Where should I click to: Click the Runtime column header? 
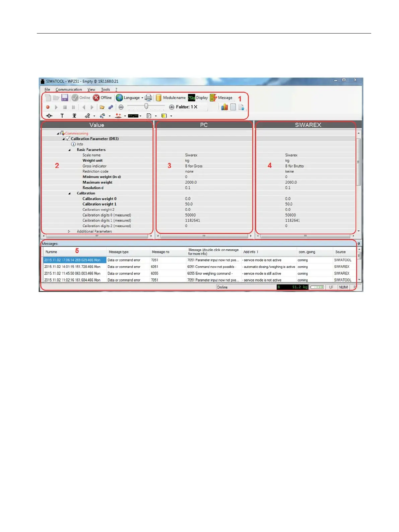click(75, 252)
